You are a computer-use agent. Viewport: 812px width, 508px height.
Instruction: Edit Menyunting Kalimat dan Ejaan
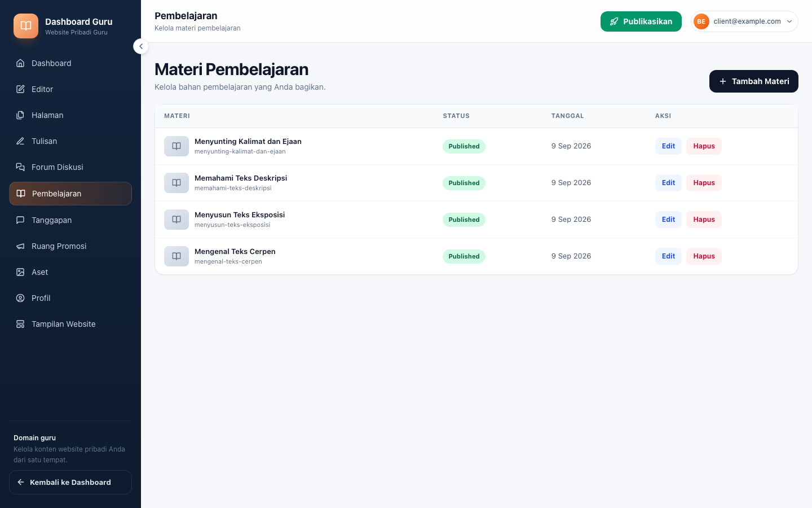pyautogui.click(x=668, y=146)
